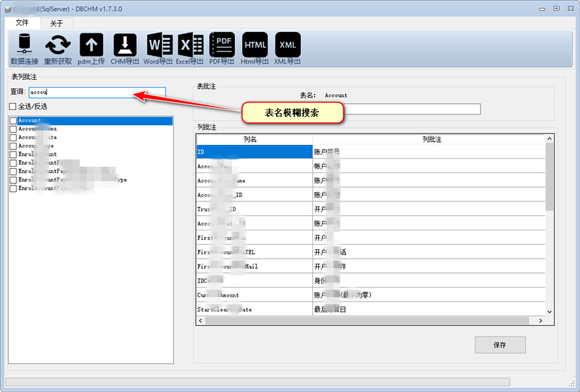Click the 列名 column header
This screenshot has width=580, height=392.
point(254,138)
